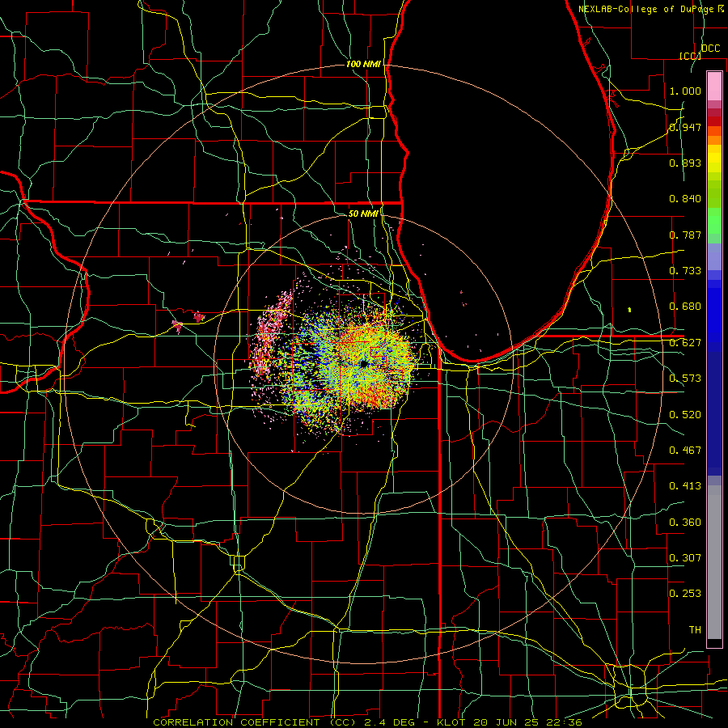Pick the dark navy band on the color scale
The height and width of the screenshot is (728, 728).
point(714,410)
